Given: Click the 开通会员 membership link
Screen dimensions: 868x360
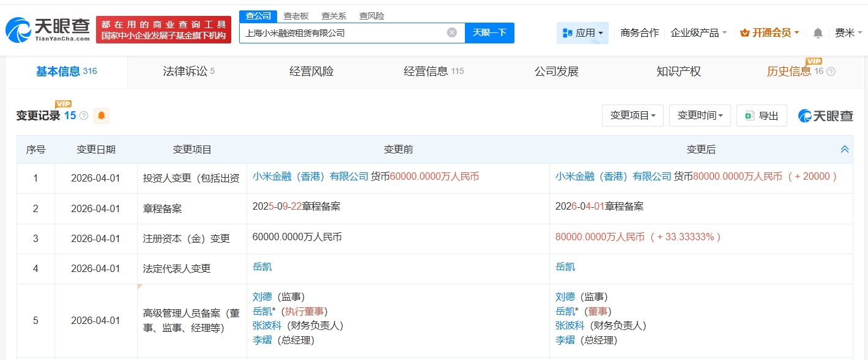Looking at the screenshot, I should [x=769, y=33].
